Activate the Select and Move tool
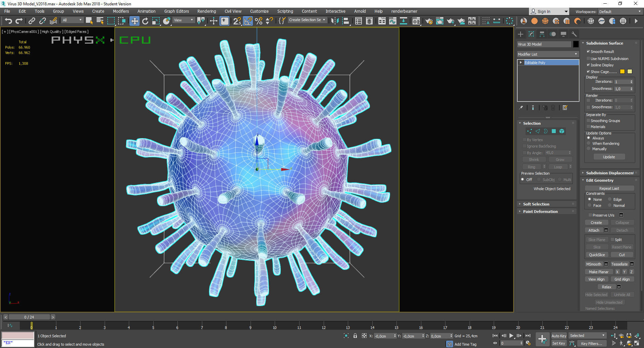Image resolution: width=644 pixels, height=348 pixels. pos(135,21)
